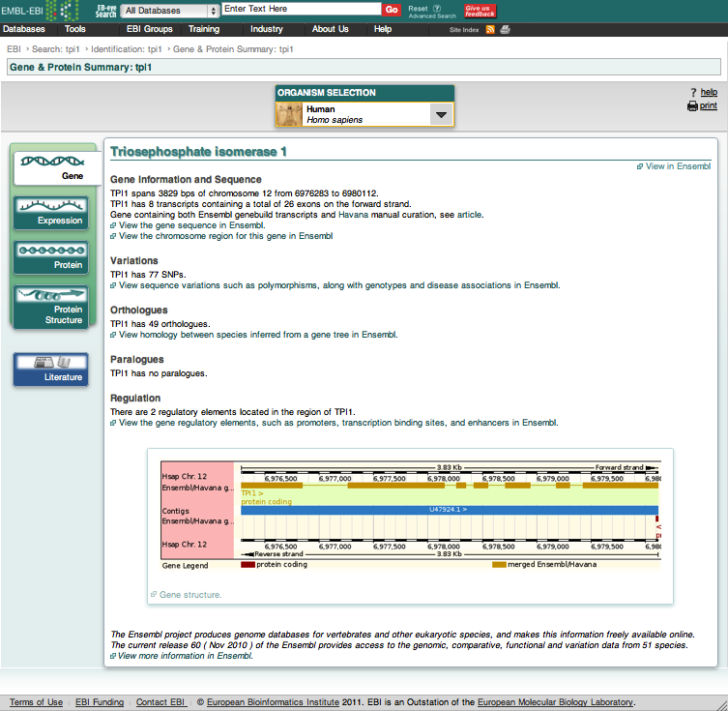728x711 pixels.
Task: Expand the All Databases dropdown
Action: point(169,10)
